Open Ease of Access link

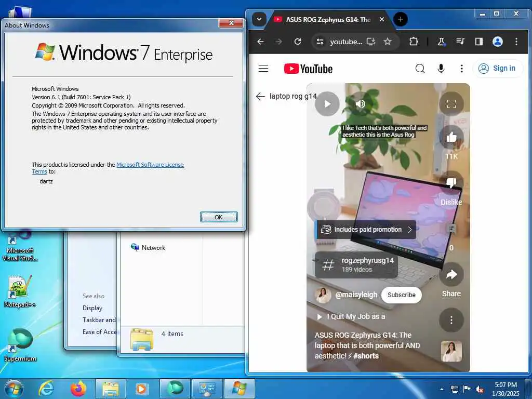pos(99,332)
